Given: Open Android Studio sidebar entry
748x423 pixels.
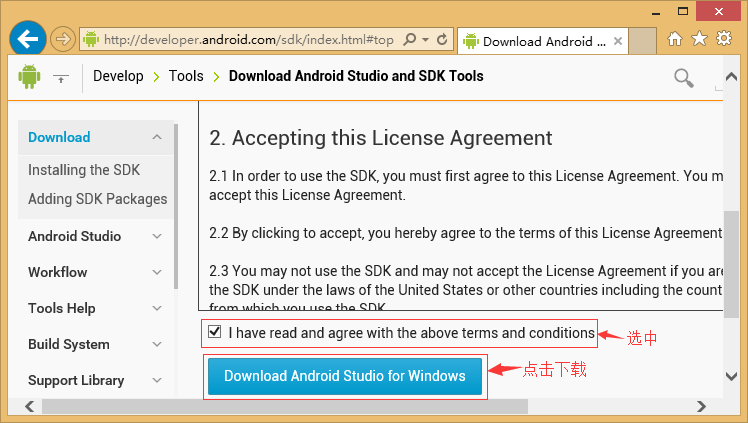Looking at the screenshot, I should point(74,236).
